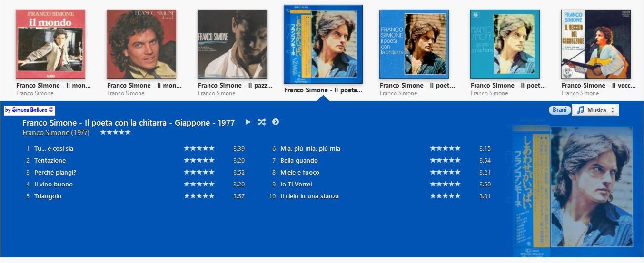Shuffle the album tracks
This screenshot has height=263, width=644.
(x=261, y=122)
